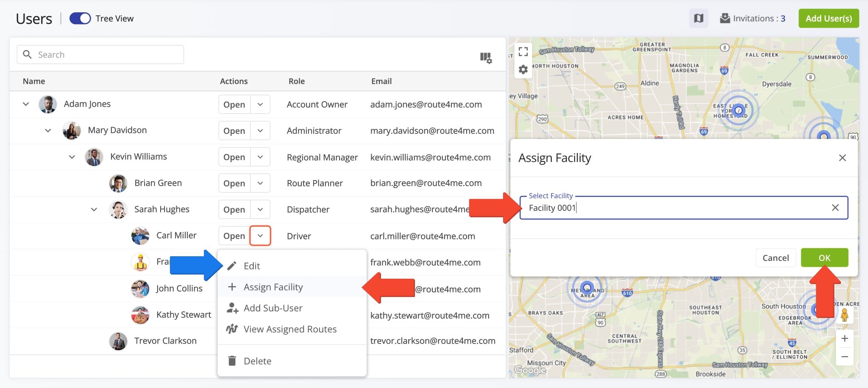This screenshot has width=868, height=388.
Task: Collapse Sarah Hughes tree node
Action: pyautogui.click(x=94, y=209)
